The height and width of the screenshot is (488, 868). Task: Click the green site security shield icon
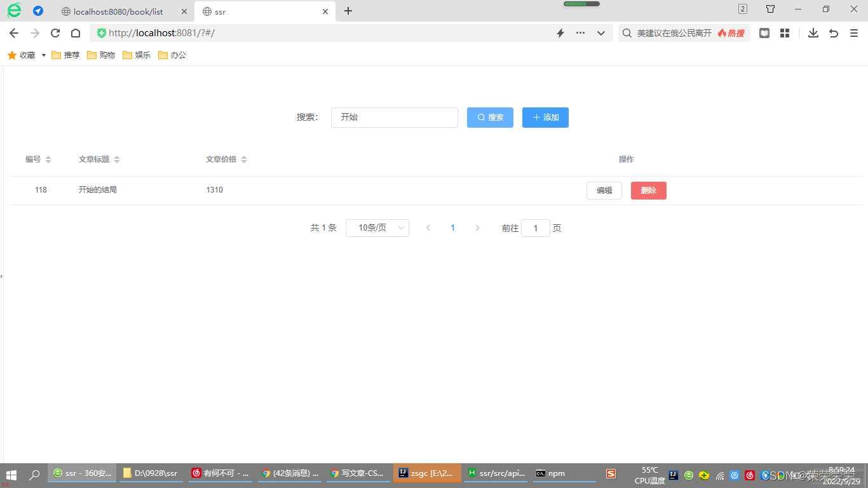(101, 33)
